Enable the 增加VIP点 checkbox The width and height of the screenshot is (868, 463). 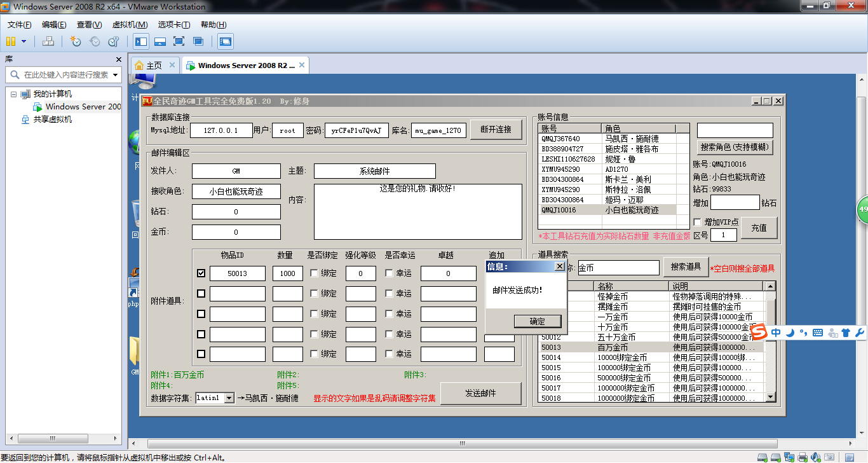698,222
